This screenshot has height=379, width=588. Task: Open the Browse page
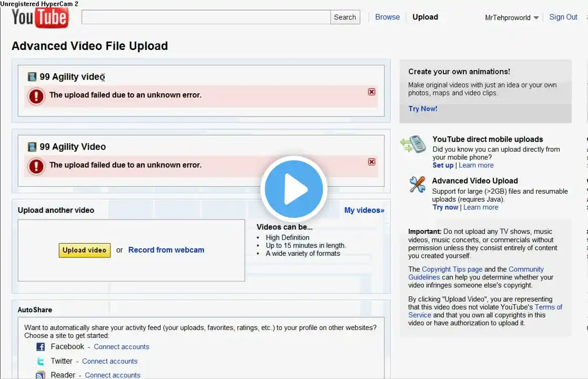tap(388, 17)
